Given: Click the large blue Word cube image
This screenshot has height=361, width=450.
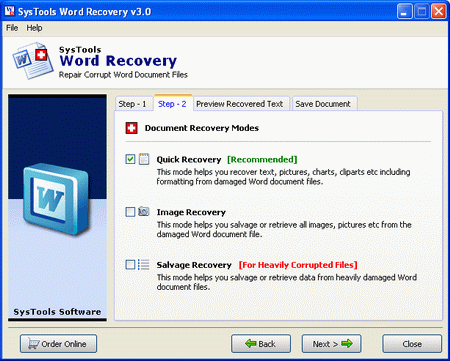Looking at the screenshot, I should 56,199.
